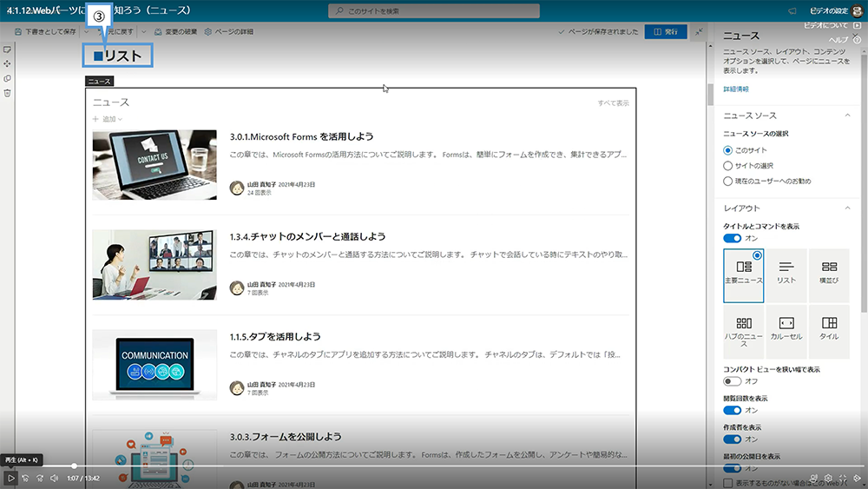The width and height of the screenshot is (868, 489).
Task: Open the 追加 dropdown in the news web part
Action: 108,119
